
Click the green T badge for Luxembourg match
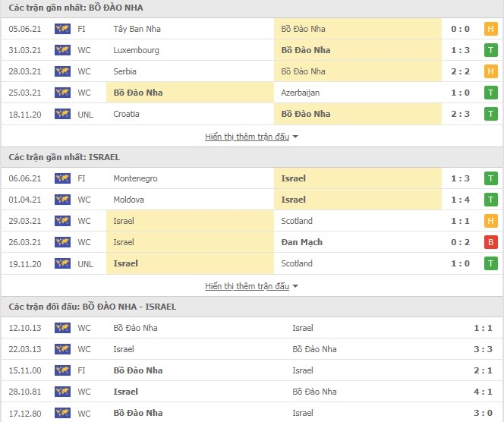490,50
